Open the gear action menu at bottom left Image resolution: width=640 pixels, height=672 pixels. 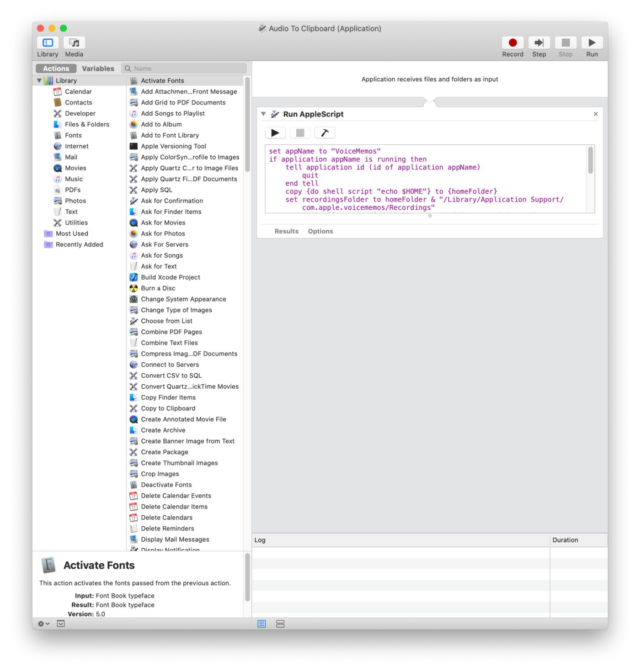coord(43,624)
